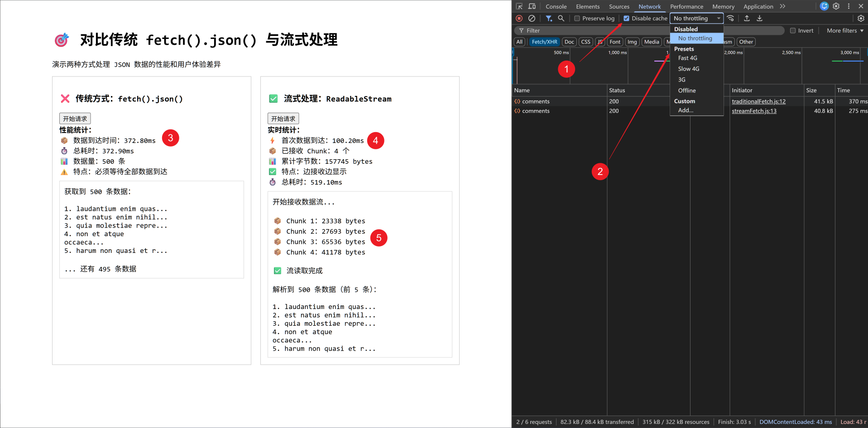Open DevTools three-dot customize menu
This screenshot has height=428, width=868.
849,6
